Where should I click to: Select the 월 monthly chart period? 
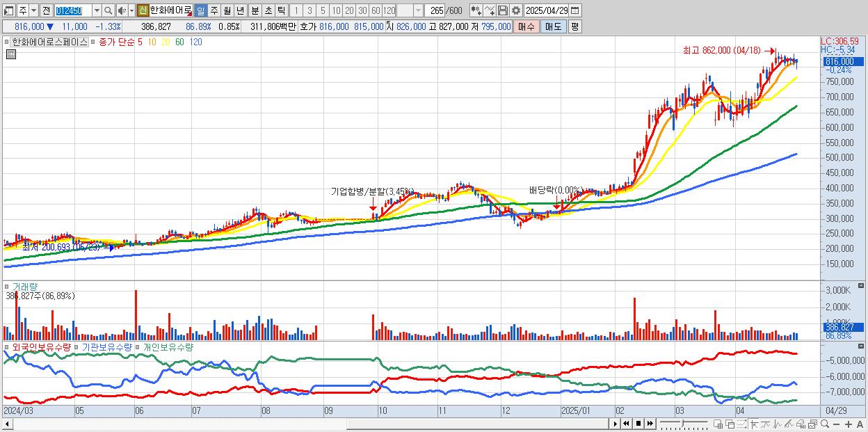(227, 10)
